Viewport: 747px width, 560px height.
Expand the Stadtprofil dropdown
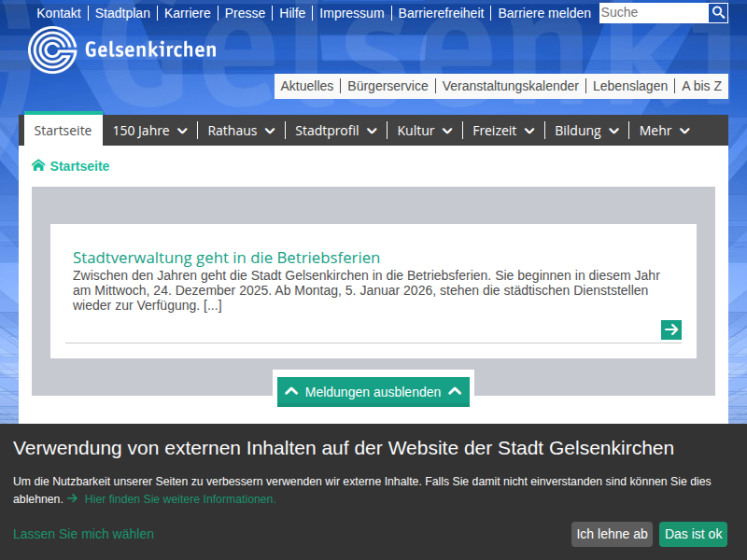coord(335,131)
